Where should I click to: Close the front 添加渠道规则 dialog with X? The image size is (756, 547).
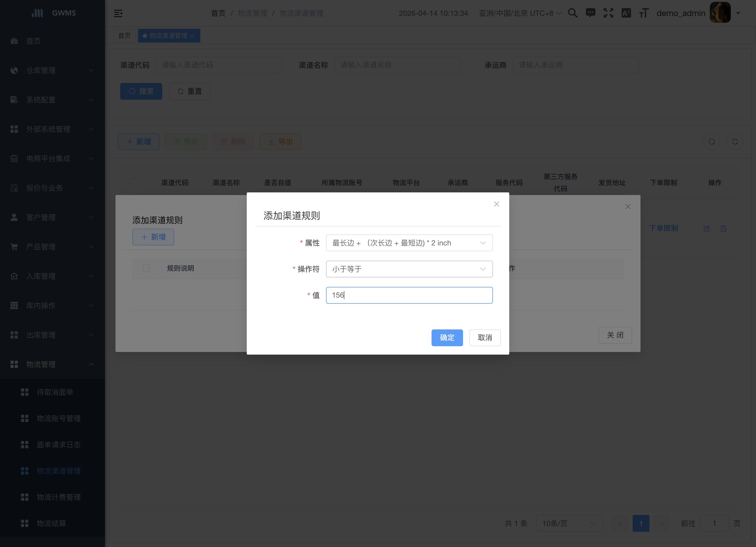pos(497,204)
